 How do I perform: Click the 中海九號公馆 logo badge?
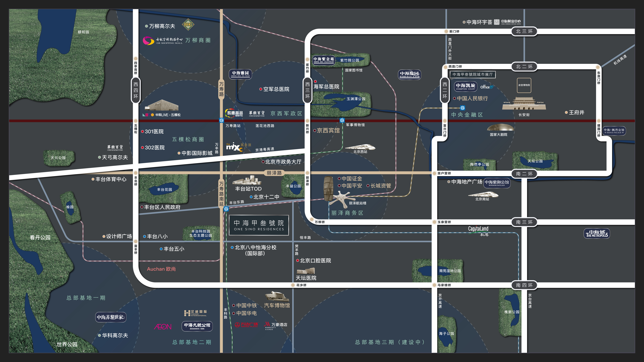point(197,326)
